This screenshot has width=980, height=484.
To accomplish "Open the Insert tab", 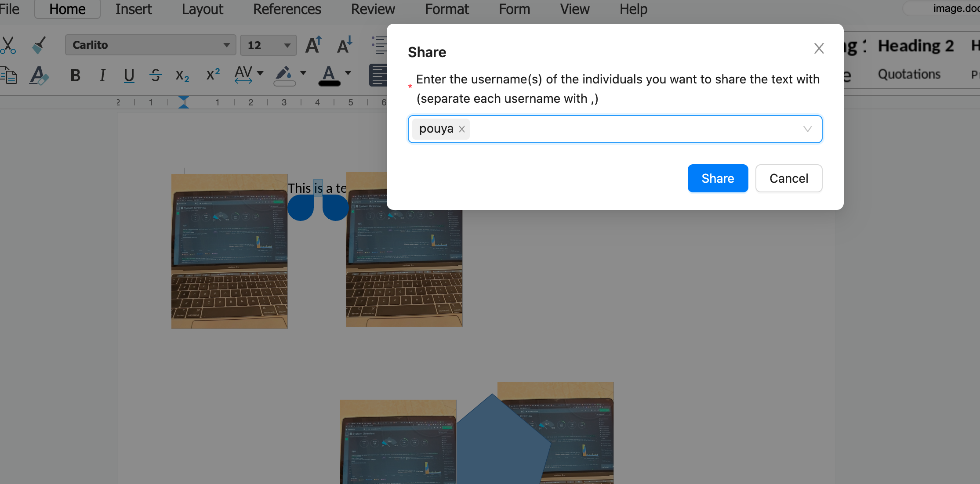I will tap(134, 9).
